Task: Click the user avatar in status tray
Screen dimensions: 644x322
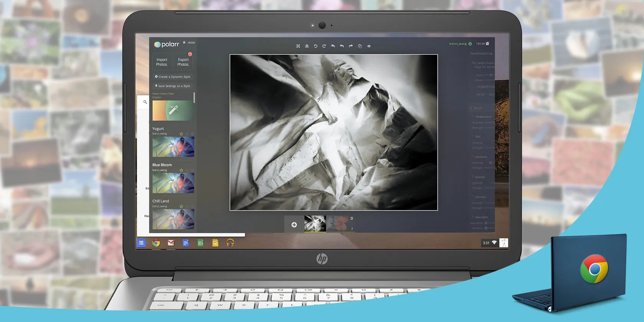Action: [504, 243]
